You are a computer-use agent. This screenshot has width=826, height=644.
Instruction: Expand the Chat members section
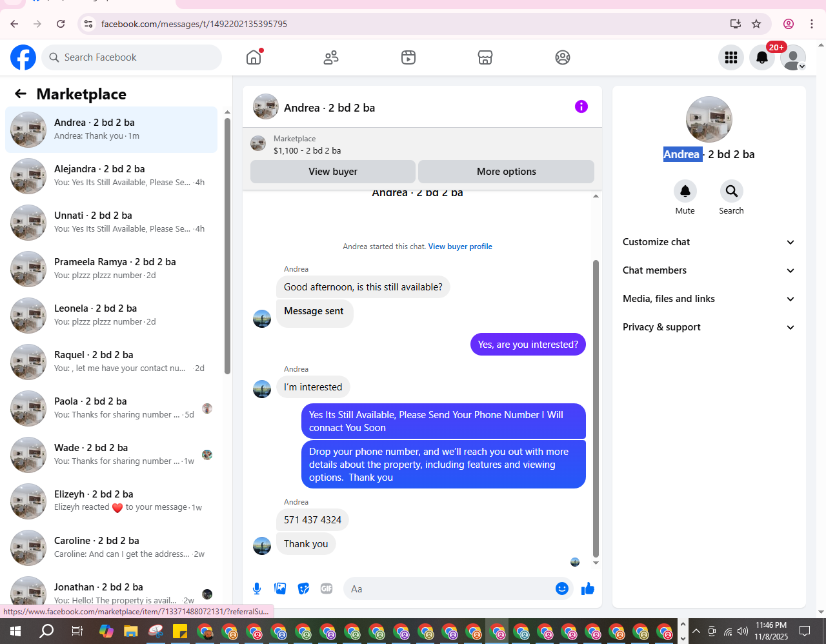[x=709, y=270]
